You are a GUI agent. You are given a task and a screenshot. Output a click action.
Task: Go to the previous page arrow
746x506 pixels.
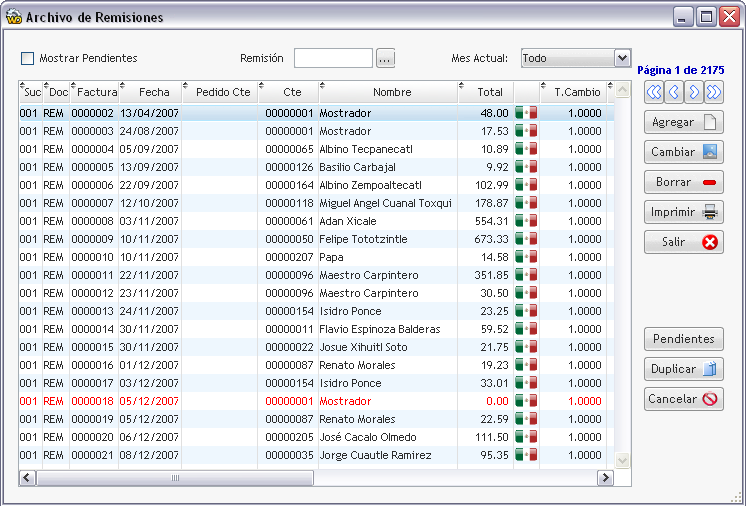[x=674, y=92]
